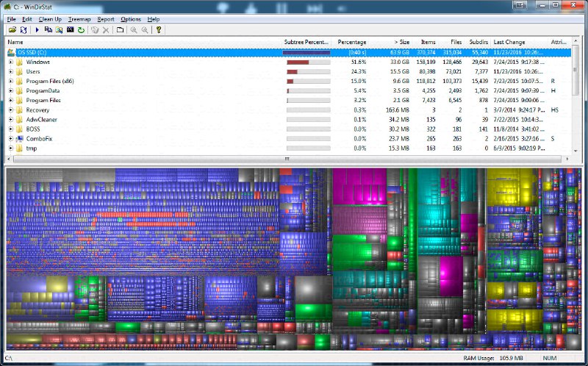Select the OS SSD (C:) row
Screen dimensions: 588x366
coord(289,52)
